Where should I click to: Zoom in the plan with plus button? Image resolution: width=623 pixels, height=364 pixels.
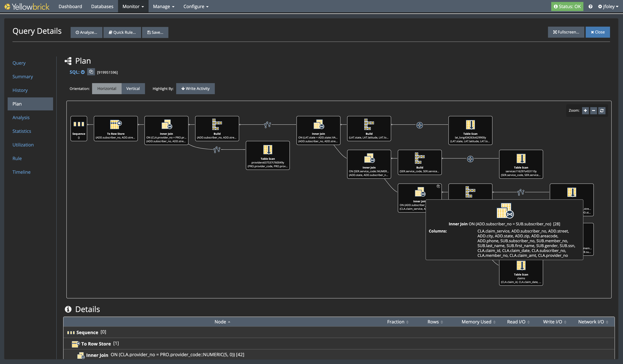tap(585, 111)
